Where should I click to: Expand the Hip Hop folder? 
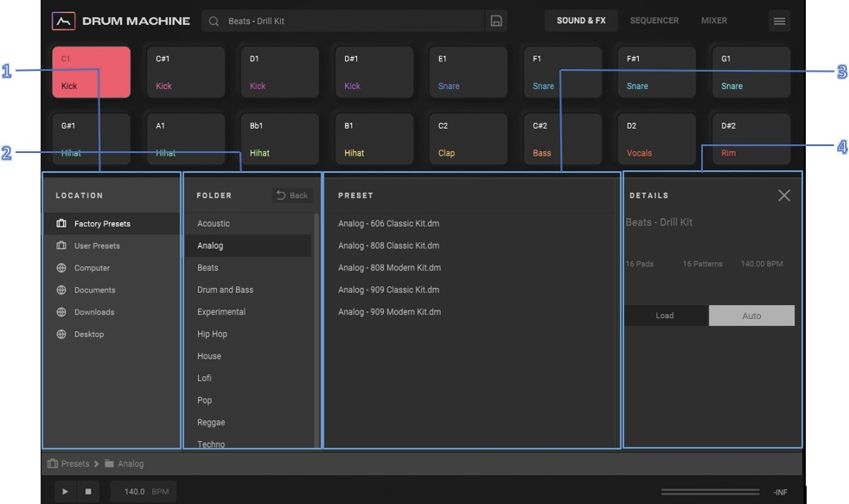(x=212, y=334)
